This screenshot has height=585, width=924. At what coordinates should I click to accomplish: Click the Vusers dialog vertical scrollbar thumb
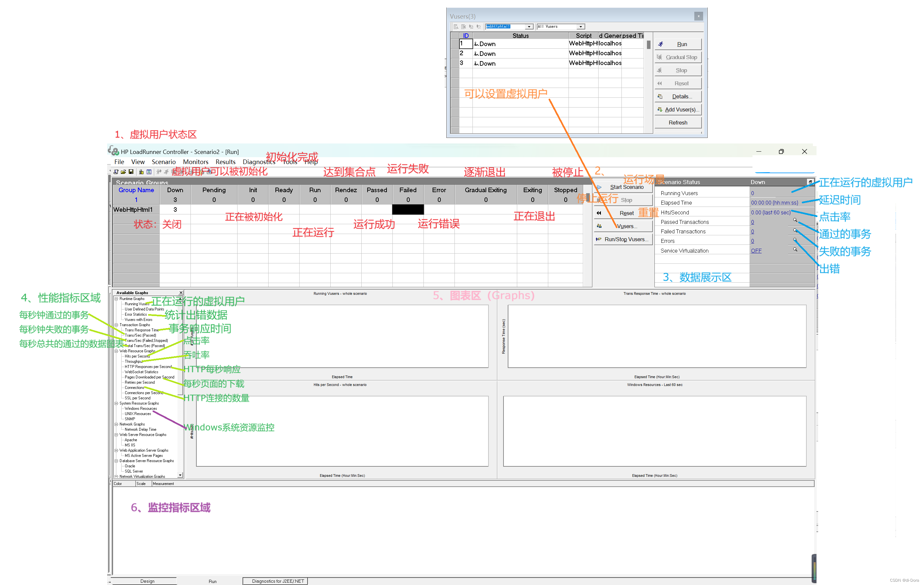[x=649, y=45]
